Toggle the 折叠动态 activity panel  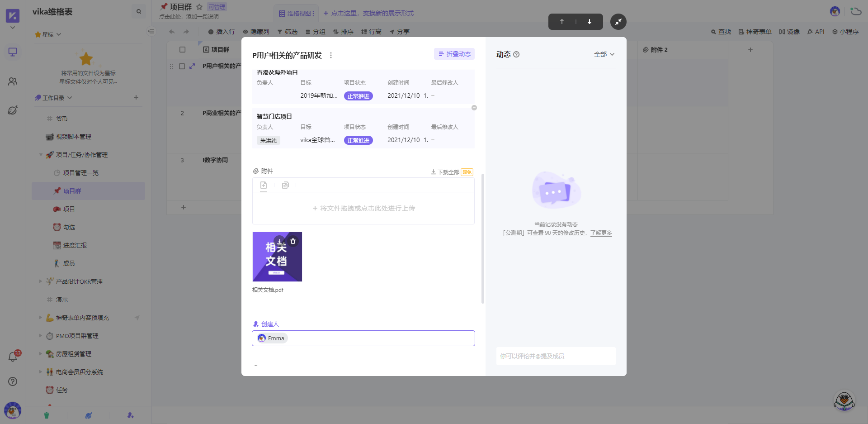point(454,54)
